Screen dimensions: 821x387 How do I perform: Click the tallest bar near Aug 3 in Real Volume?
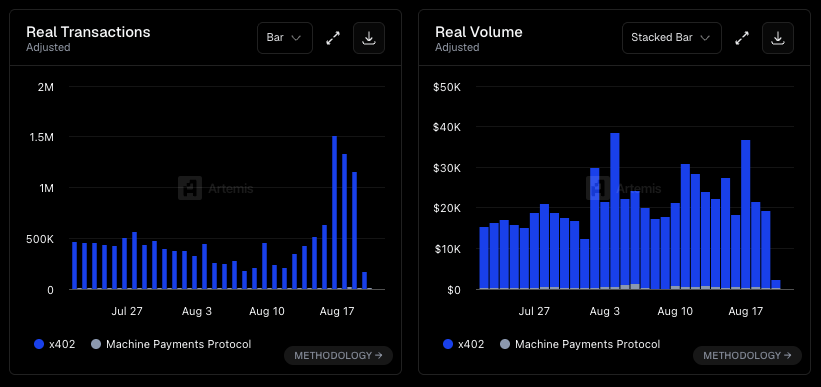pos(615,211)
